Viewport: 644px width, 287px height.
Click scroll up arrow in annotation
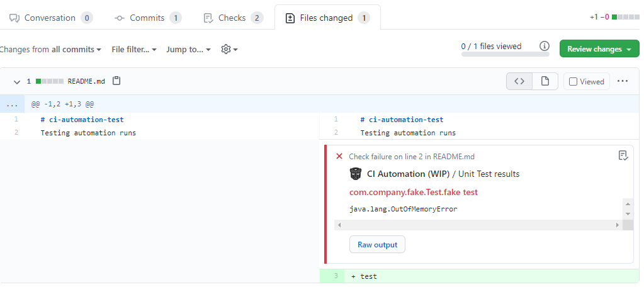(x=628, y=204)
